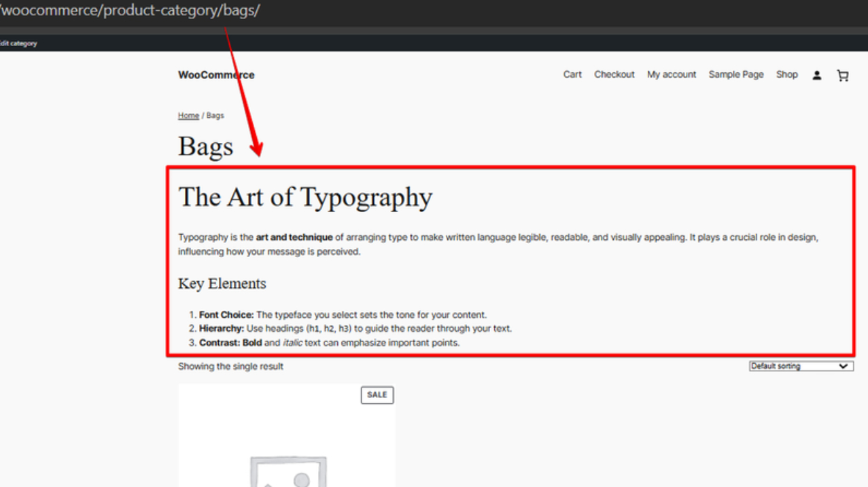Click the Hierarchy list item
Screen dimensions: 868x487
[x=355, y=329]
